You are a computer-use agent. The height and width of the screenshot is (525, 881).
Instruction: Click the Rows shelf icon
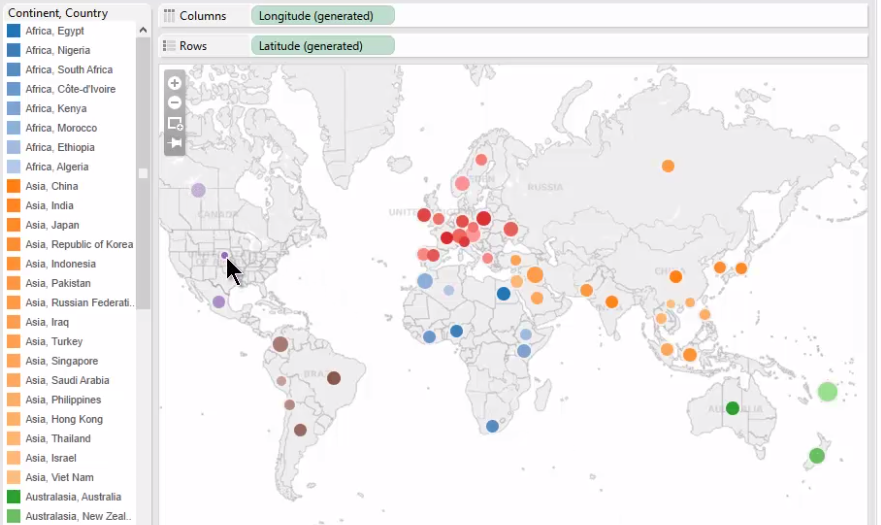pos(169,46)
